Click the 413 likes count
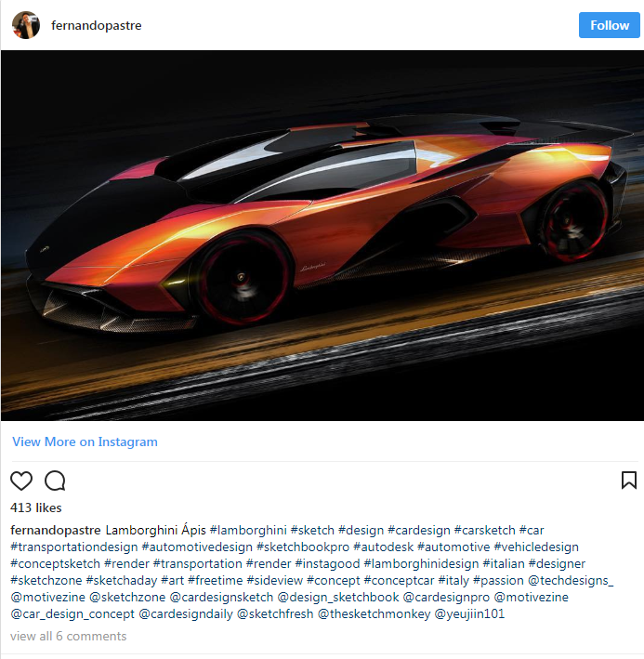This screenshot has width=644, height=659. click(x=36, y=507)
